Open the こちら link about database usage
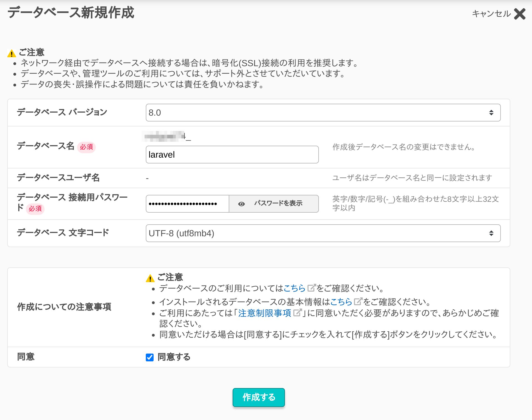The image size is (532, 420). (294, 288)
